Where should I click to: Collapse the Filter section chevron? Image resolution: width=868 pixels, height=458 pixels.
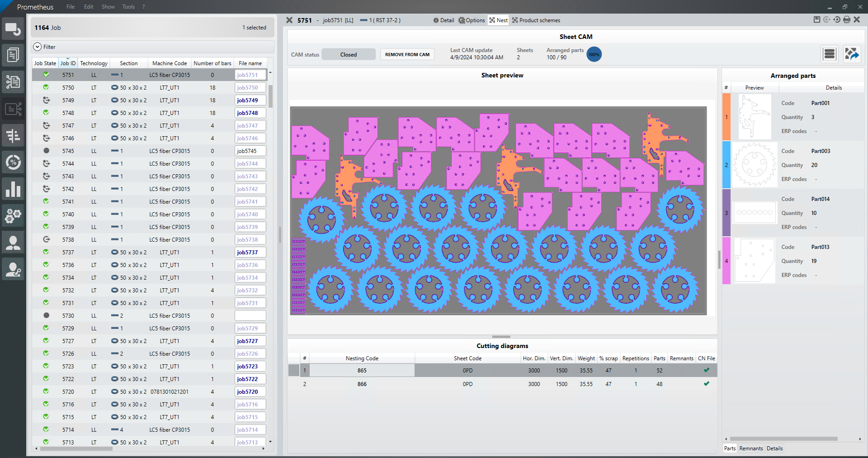coord(37,47)
